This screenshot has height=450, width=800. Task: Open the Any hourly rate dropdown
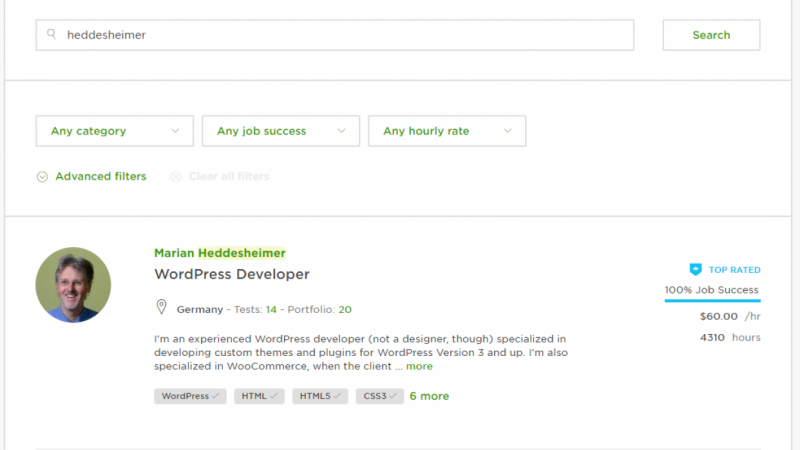447,131
